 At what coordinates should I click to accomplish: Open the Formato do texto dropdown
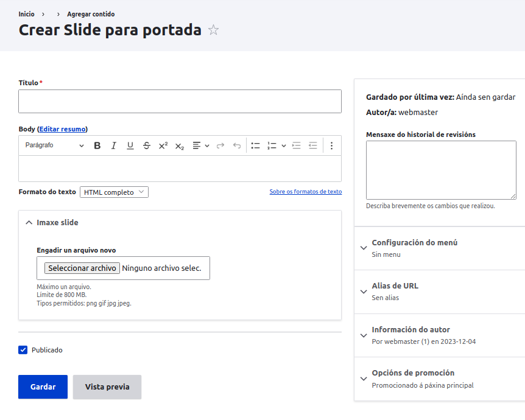113,192
